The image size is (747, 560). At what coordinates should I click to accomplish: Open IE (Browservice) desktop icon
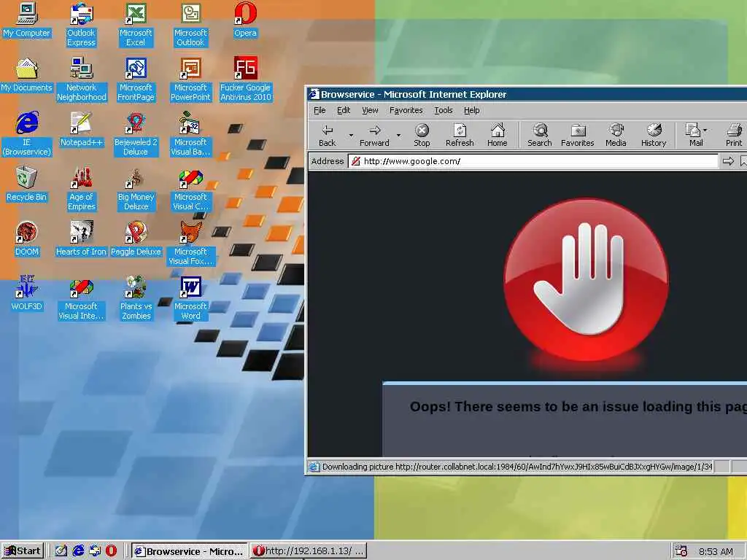[27, 134]
